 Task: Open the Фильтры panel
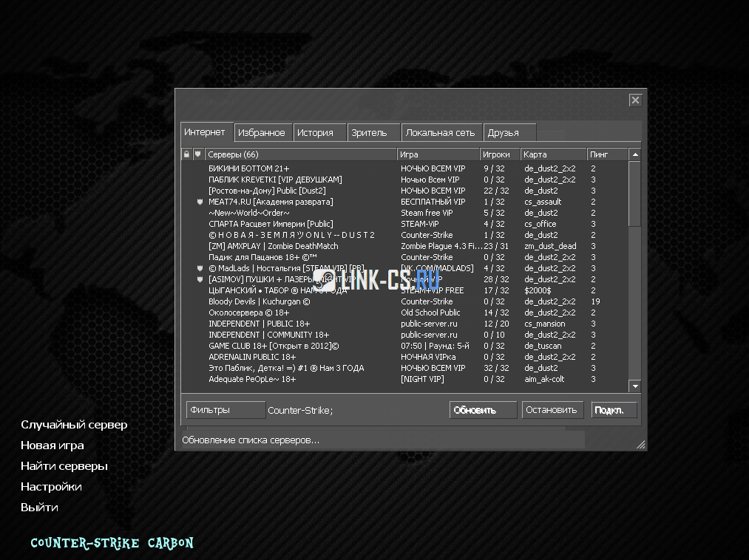[225, 410]
